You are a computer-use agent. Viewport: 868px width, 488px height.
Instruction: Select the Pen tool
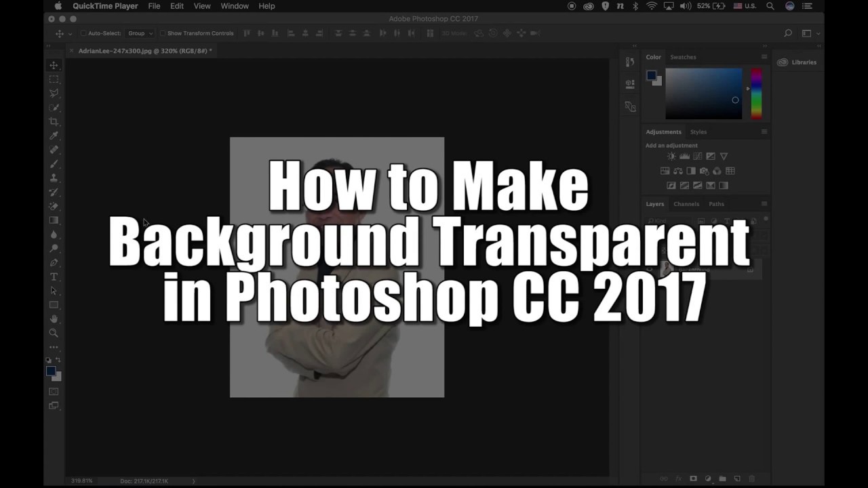tap(54, 263)
